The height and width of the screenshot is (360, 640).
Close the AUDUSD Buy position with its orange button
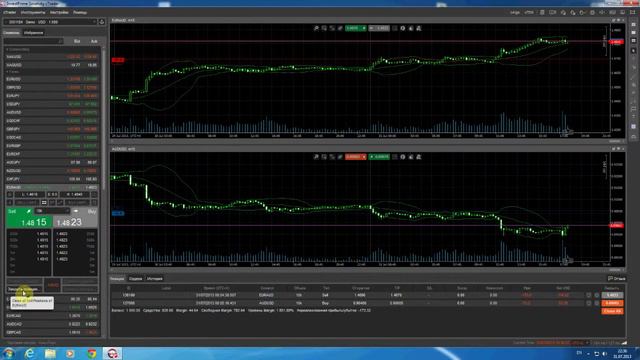click(x=612, y=303)
